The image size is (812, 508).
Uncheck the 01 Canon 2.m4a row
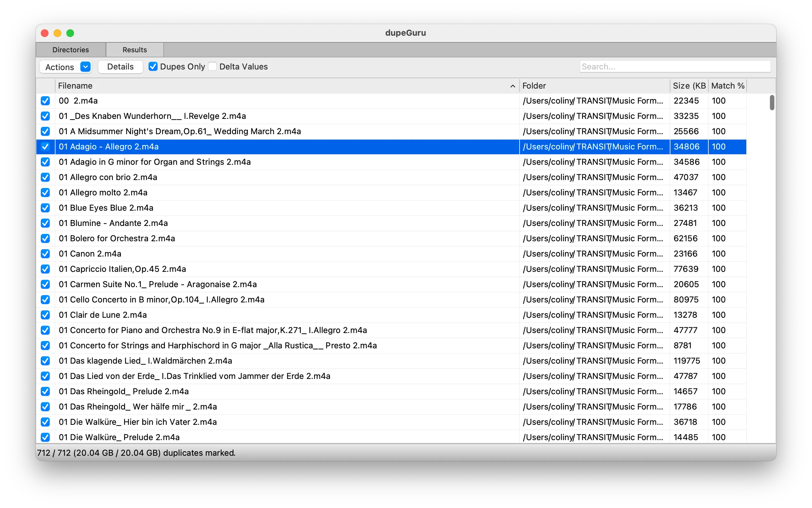[x=45, y=254]
